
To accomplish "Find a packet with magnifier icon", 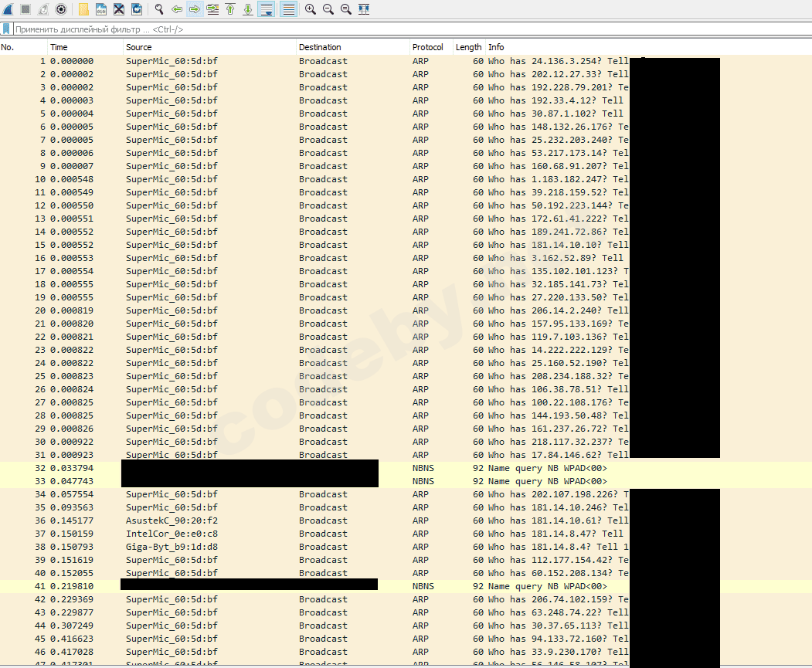I will point(159,8).
